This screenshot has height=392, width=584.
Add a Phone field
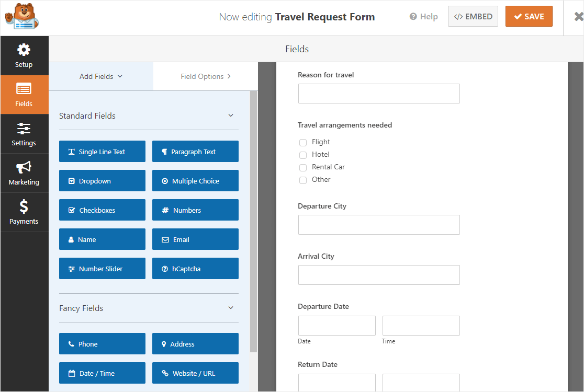pyautogui.click(x=102, y=343)
